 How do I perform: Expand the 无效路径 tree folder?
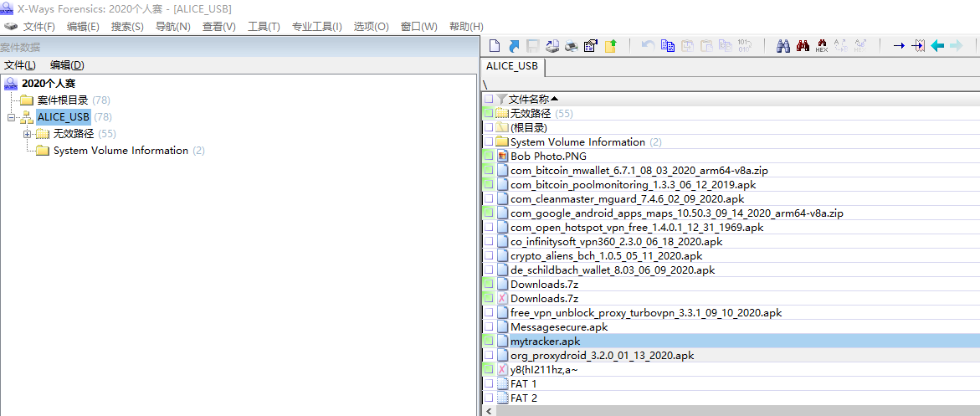(27, 134)
